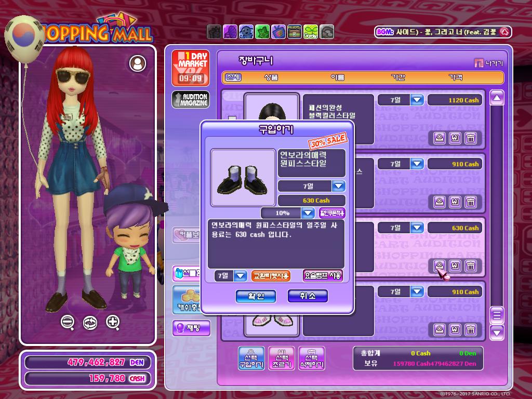
Task: Click the shoes preview image in purchase dialog
Action: click(x=243, y=178)
